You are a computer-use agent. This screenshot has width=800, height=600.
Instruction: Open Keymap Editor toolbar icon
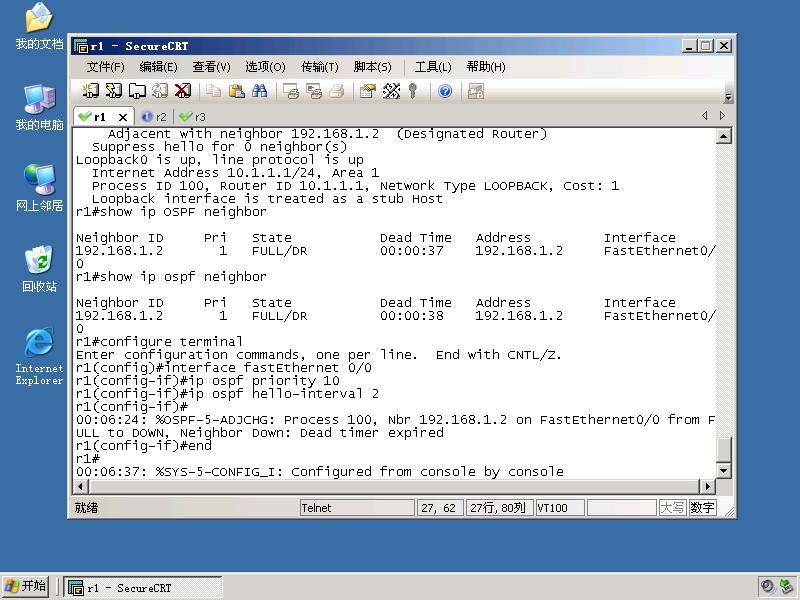391,91
